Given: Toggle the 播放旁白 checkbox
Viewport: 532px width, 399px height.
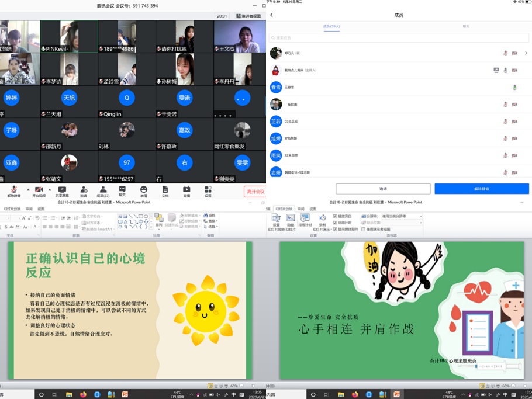Looking at the screenshot, I should click(x=334, y=216).
